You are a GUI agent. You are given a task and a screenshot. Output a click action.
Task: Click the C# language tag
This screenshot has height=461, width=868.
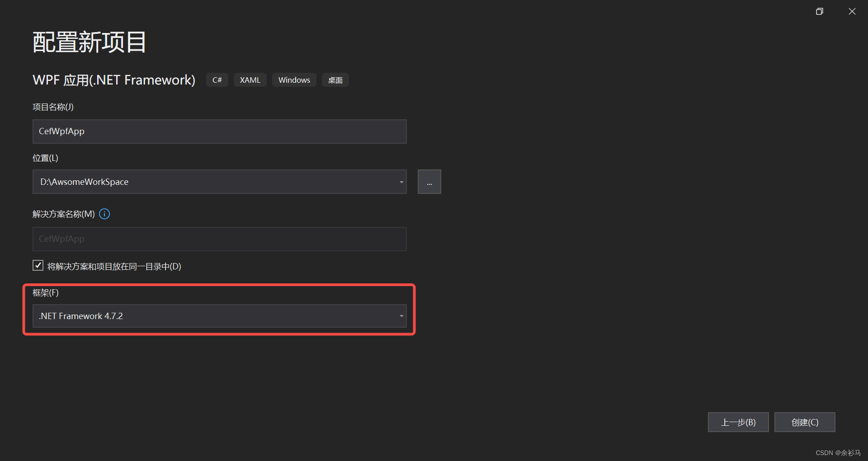click(x=217, y=80)
